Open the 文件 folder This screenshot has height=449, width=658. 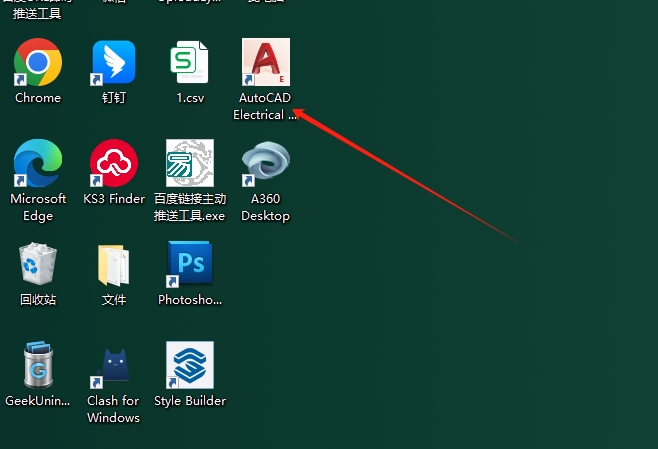(x=114, y=265)
